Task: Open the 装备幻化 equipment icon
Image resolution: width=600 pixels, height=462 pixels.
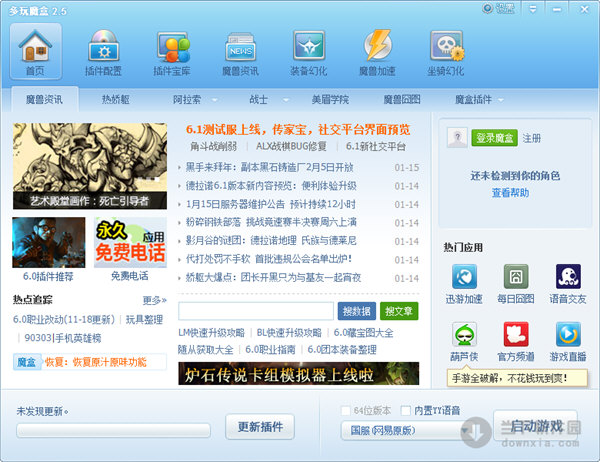Action: pos(308,52)
